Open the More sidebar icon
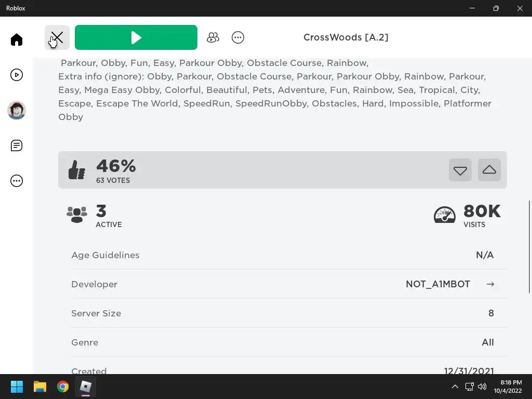The width and height of the screenshot is (532, 399). 16,180
